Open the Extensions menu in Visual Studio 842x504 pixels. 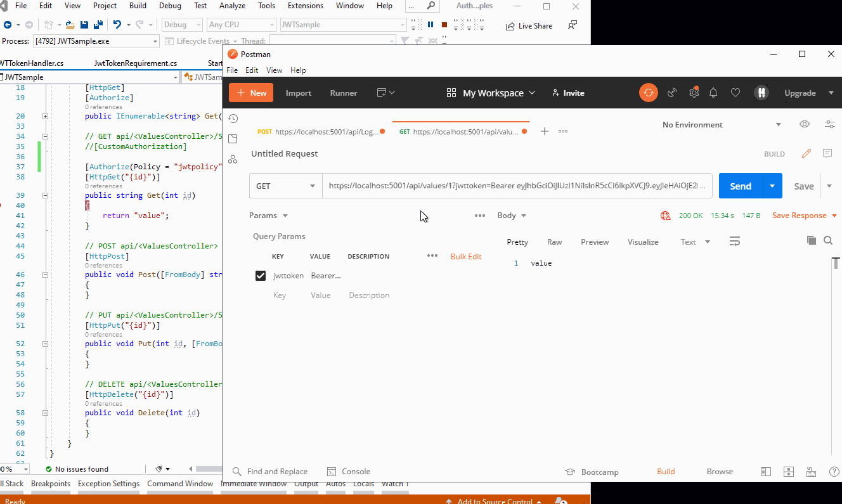point(306,6)
